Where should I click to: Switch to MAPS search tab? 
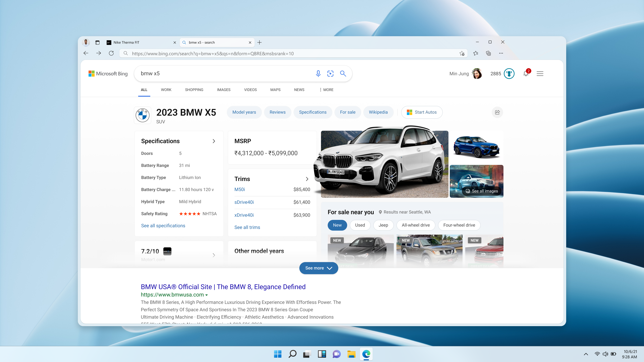pyautogui.click(x=275, y=90)
